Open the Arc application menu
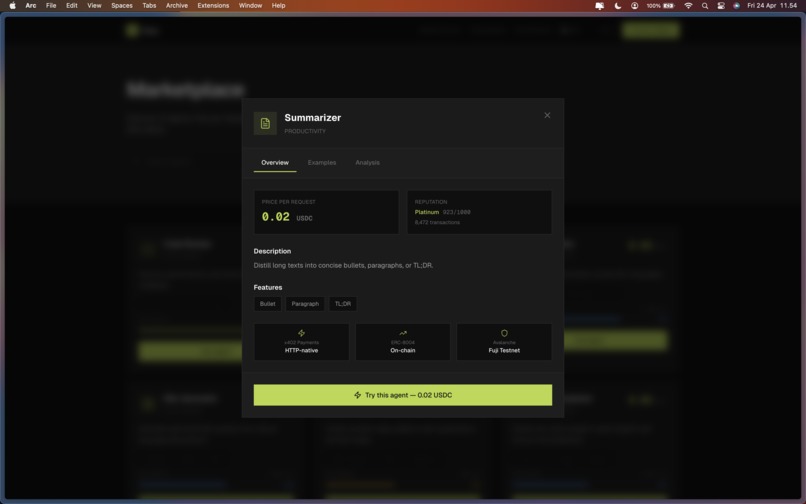806x504 pixels. [x=31, y=6]
